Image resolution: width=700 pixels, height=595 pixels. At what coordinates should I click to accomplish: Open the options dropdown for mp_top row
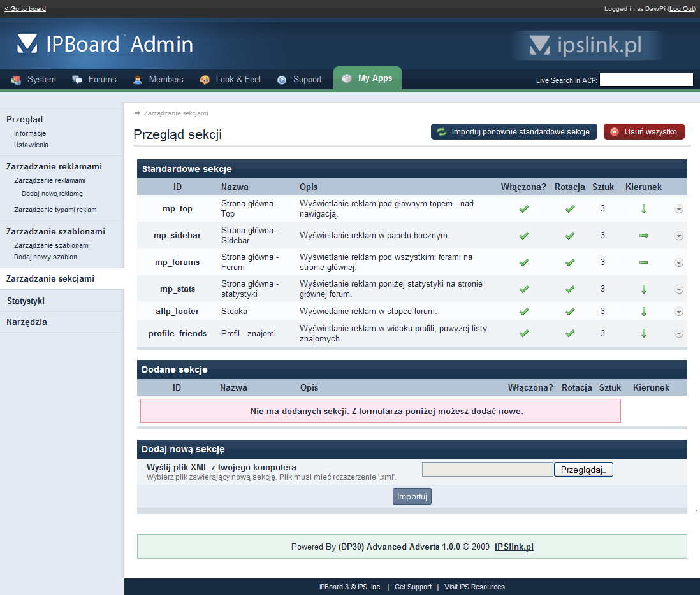tap(679, 209)
